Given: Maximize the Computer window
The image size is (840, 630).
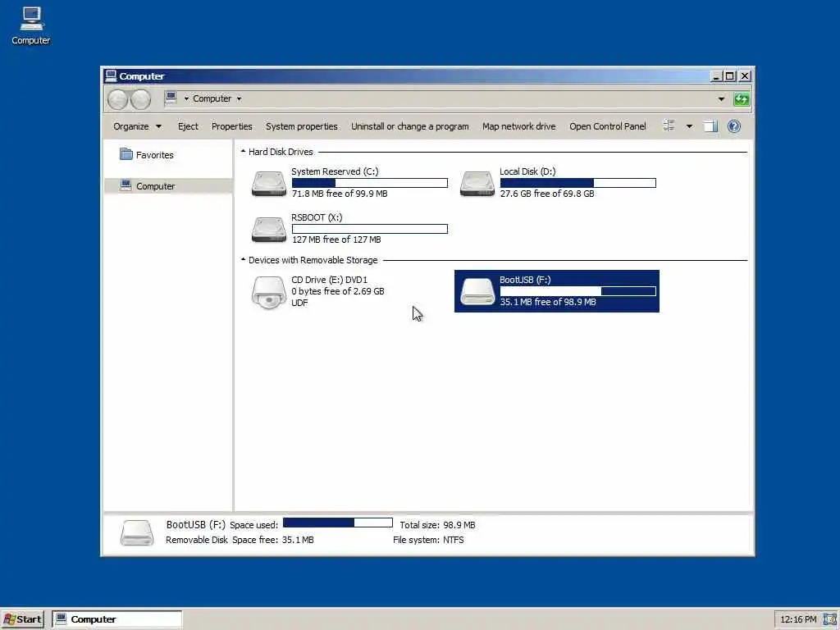Looking at the screenshot, I should click(729, 76).
